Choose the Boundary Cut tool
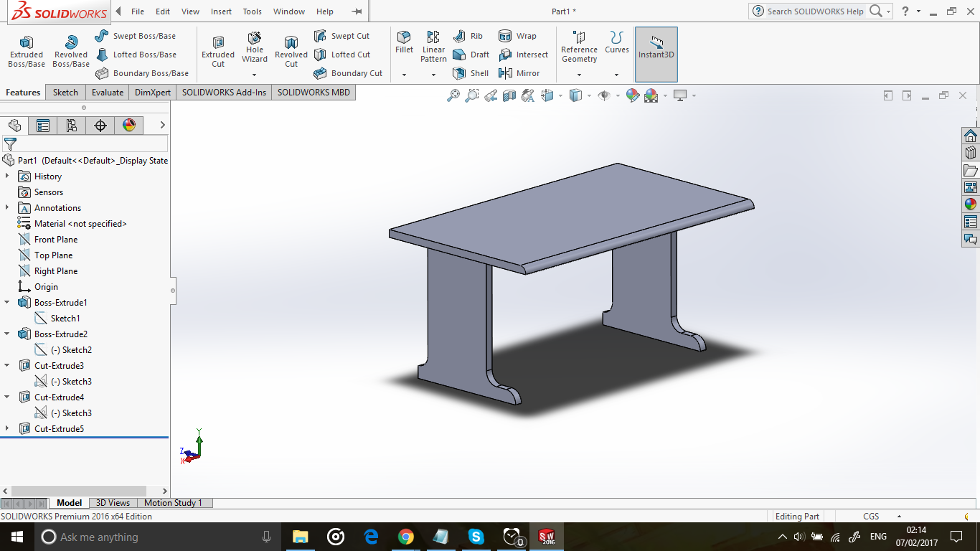The image size is (980, 551). point(348,73)
